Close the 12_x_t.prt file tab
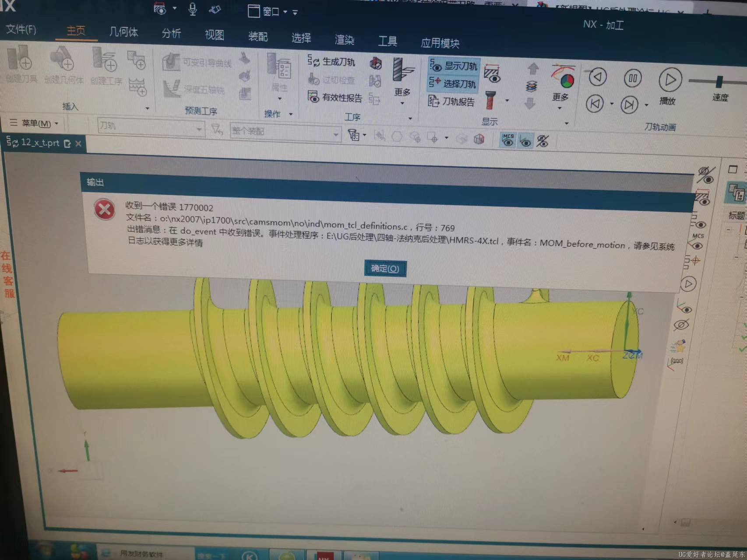 tap(78, 143)
